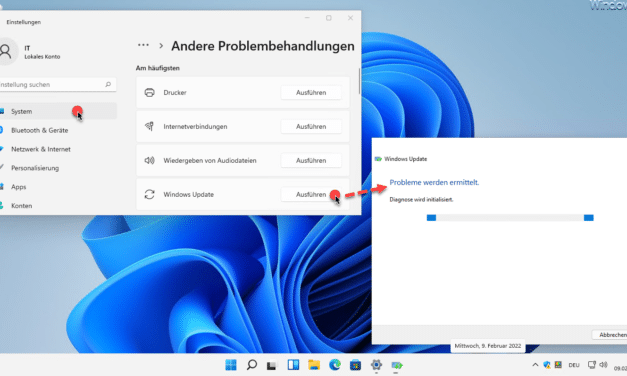Open File Explorer from the taskbar

click(x=314, y=365)
